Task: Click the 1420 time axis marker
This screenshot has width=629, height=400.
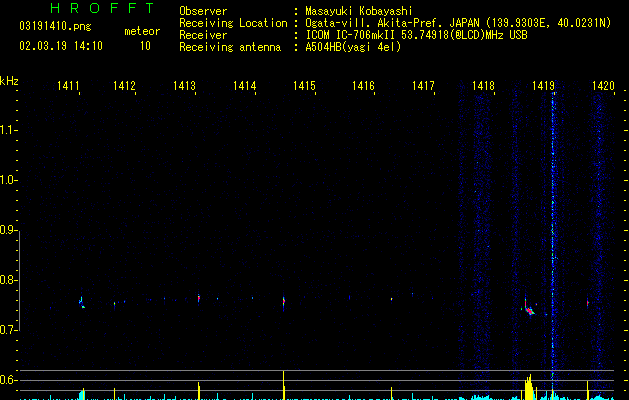Action: (603, 86)
